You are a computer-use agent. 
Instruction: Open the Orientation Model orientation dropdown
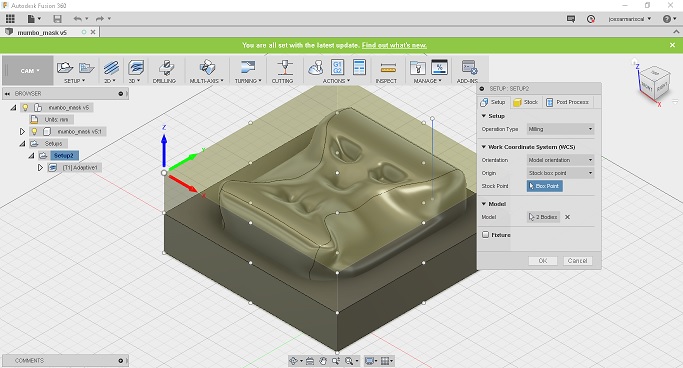[x=560, y=160]
